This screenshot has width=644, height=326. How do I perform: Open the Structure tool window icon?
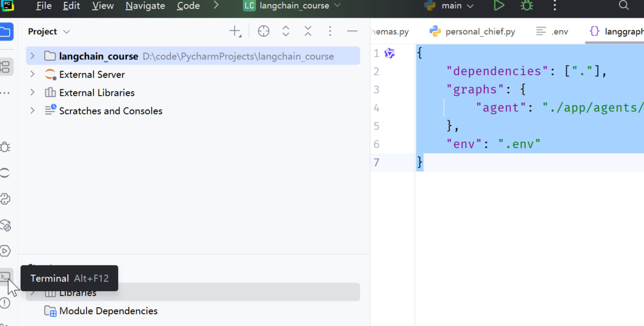tap(5, 67)
